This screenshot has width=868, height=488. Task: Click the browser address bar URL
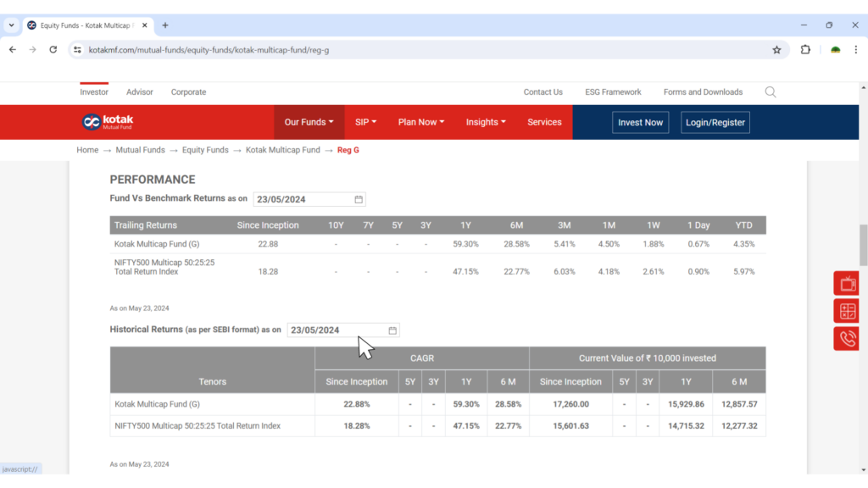coord(209,50)
